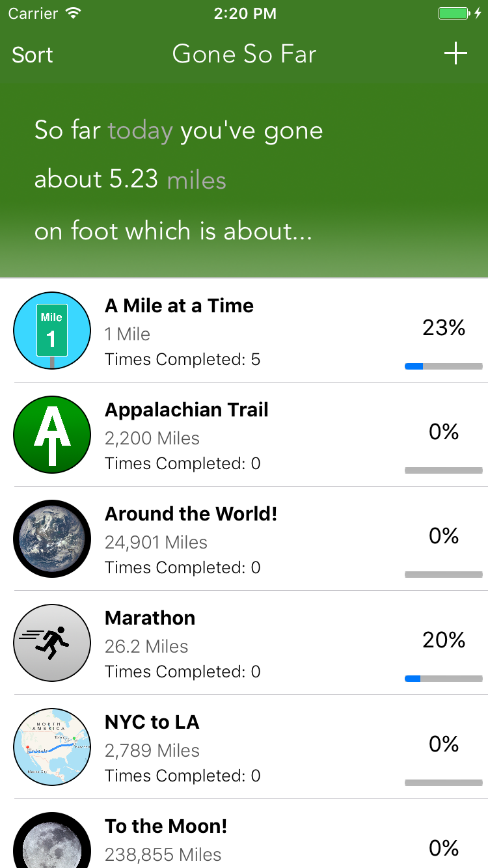The height and width of the screenshot is (868, 488).
Task: Tap the Mile 1 sign icon
Action: point(52,331)
